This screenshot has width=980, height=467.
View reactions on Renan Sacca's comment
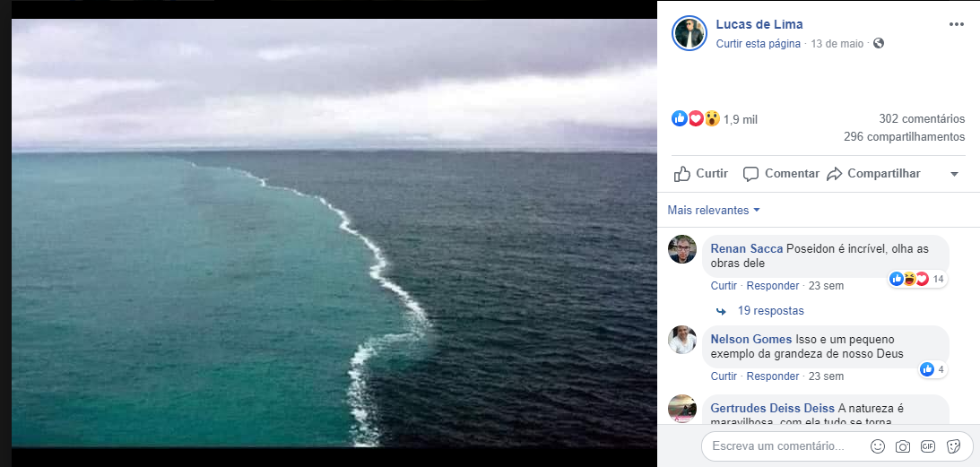click(915, 279)
